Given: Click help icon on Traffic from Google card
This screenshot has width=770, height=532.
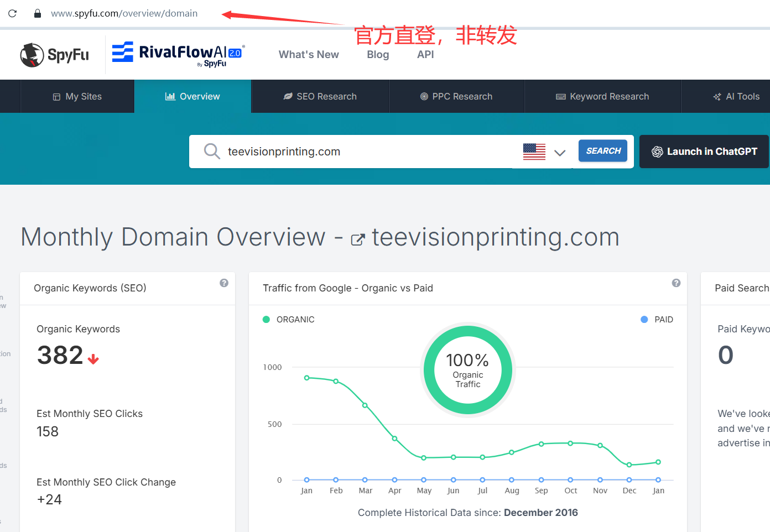Looking at the screenshot, I should [676, 283].
